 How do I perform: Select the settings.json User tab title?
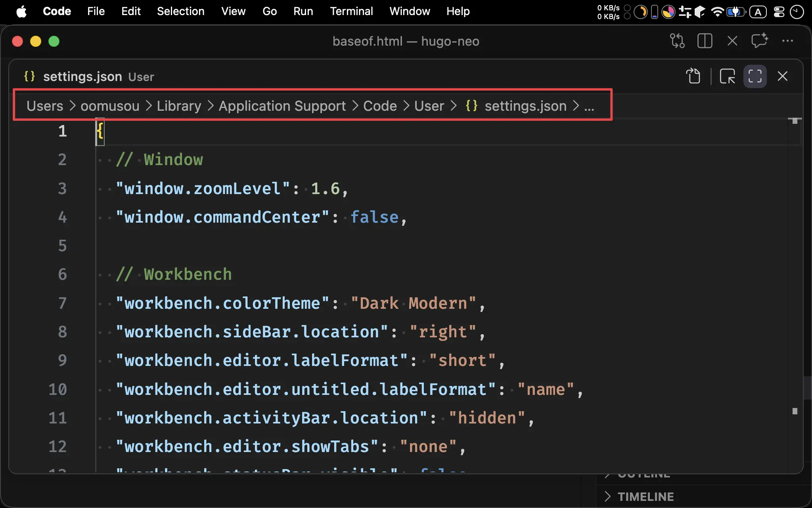98,77
